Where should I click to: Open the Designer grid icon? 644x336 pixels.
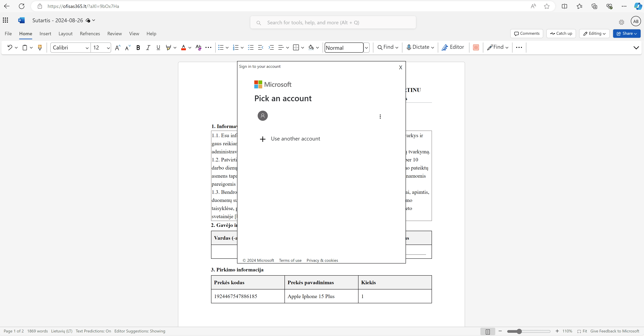[x=476, y=47]
